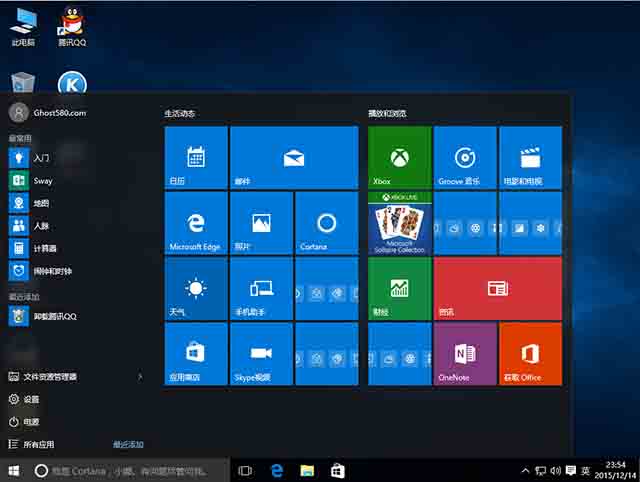This screenshot has width=640, height=482.
Task: Switch the input language indicator (英)
Action: (x=586, y=471)
